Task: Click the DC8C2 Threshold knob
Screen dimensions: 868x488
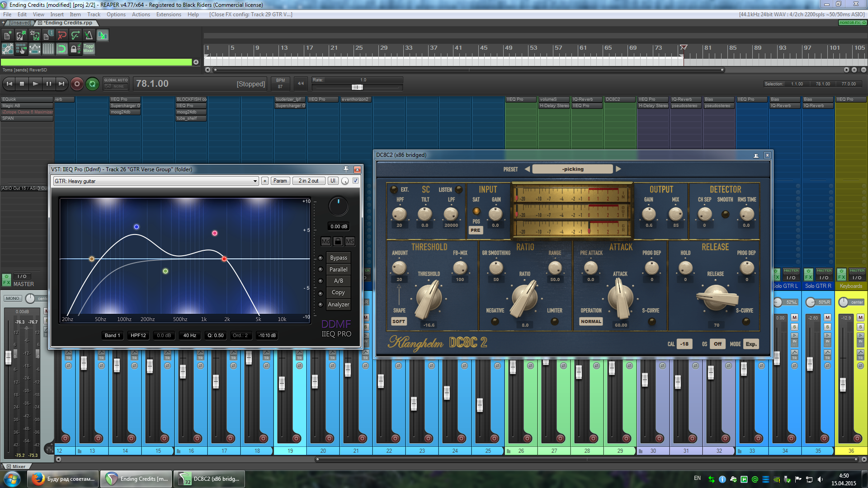Action: point(429,298)
